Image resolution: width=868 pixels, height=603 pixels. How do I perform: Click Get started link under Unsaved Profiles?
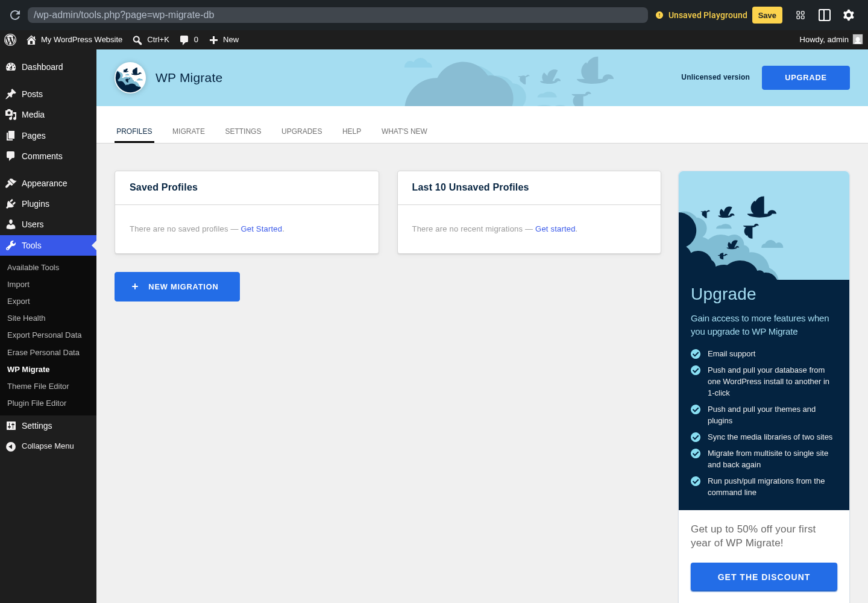point(555,229)
